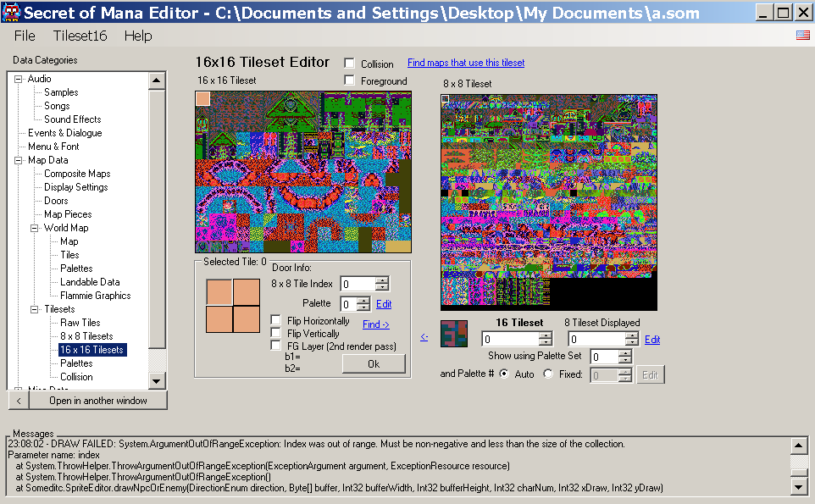The image size is (815, 504).
Task: Click Find maps that use this tileset
Action: (x=466, y=63)
